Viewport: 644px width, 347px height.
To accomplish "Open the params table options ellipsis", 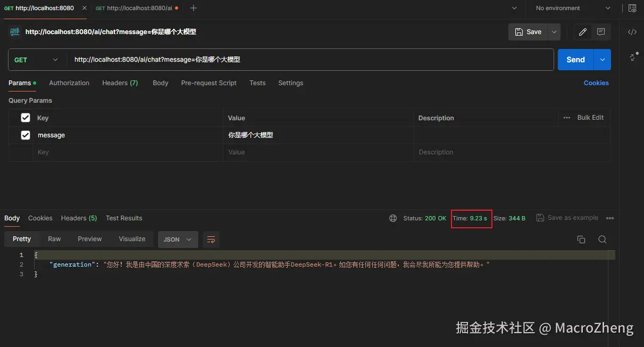I will (567, 118).
